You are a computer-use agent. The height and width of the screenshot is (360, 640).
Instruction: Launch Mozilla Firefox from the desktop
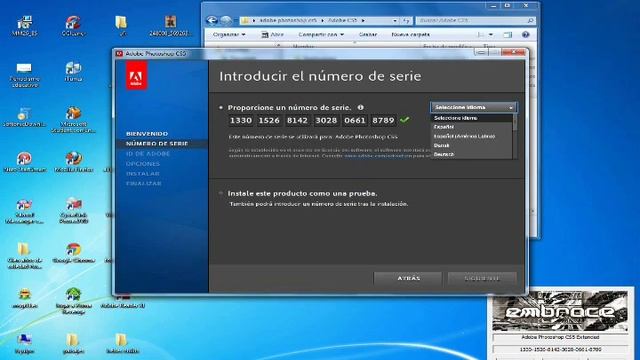click(73, 162)
